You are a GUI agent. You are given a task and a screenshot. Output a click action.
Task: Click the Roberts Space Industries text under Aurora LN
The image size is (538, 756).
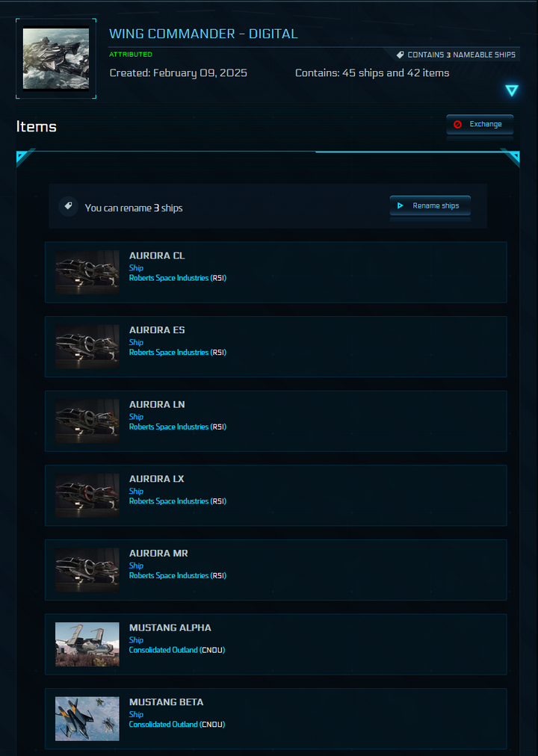click(x=177, y=427)
